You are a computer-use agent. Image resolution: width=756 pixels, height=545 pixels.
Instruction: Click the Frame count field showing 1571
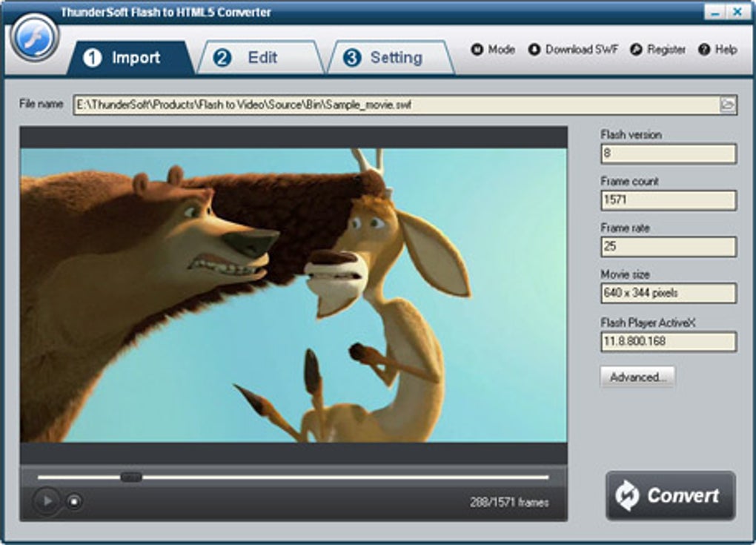pyautogui.click(x=669, y=200)
